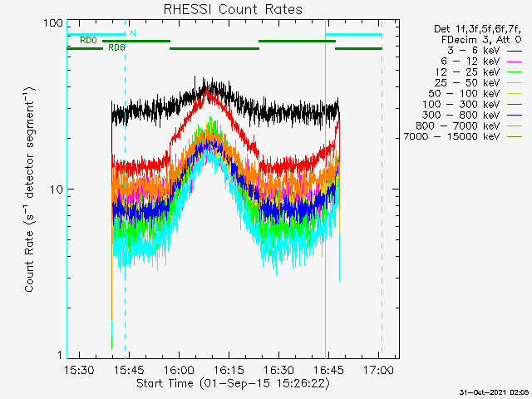532x399 pixels.
Task: Click the 1 y-axis label
Action: tap(60, 355)
